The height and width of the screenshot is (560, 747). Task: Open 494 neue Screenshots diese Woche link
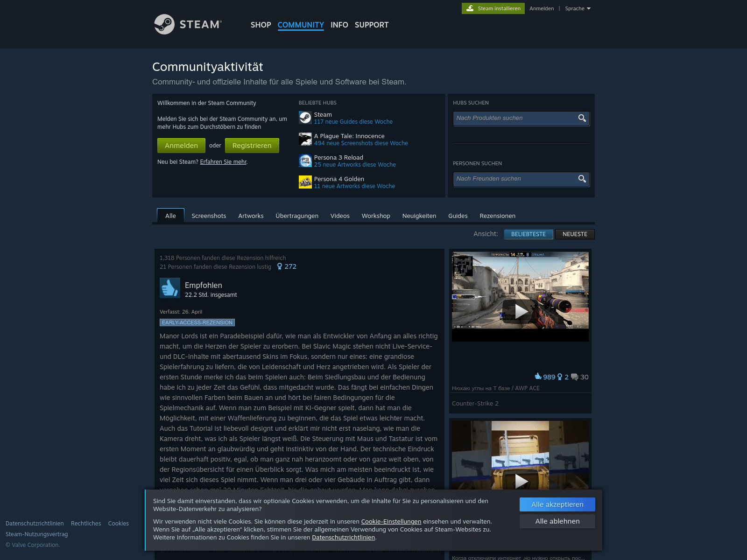pos(361,143)
